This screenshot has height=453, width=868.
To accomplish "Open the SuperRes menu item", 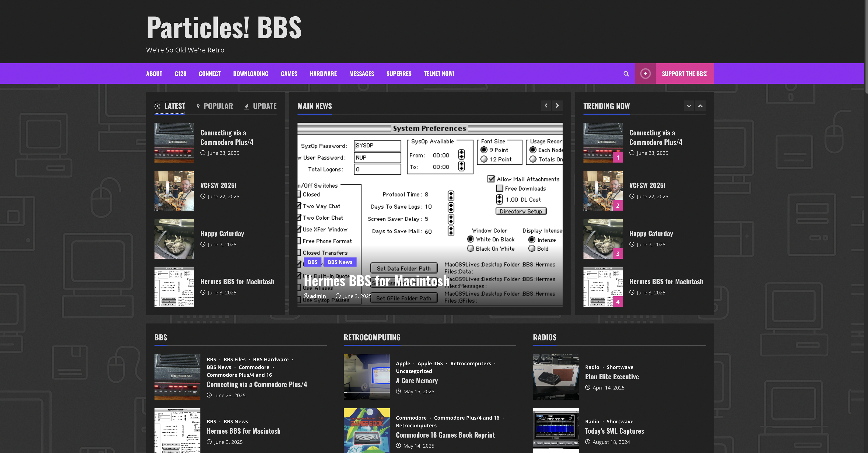I will 399,73.
